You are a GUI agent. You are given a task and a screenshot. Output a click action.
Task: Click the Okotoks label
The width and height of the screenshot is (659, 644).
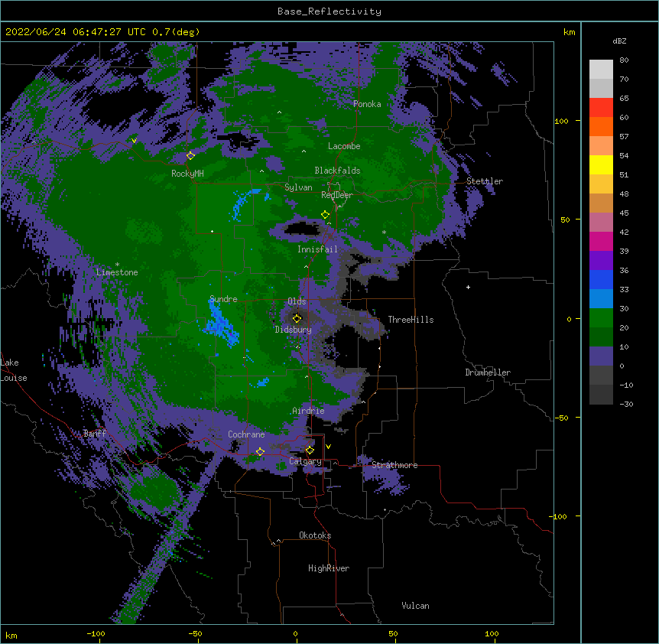315,535
